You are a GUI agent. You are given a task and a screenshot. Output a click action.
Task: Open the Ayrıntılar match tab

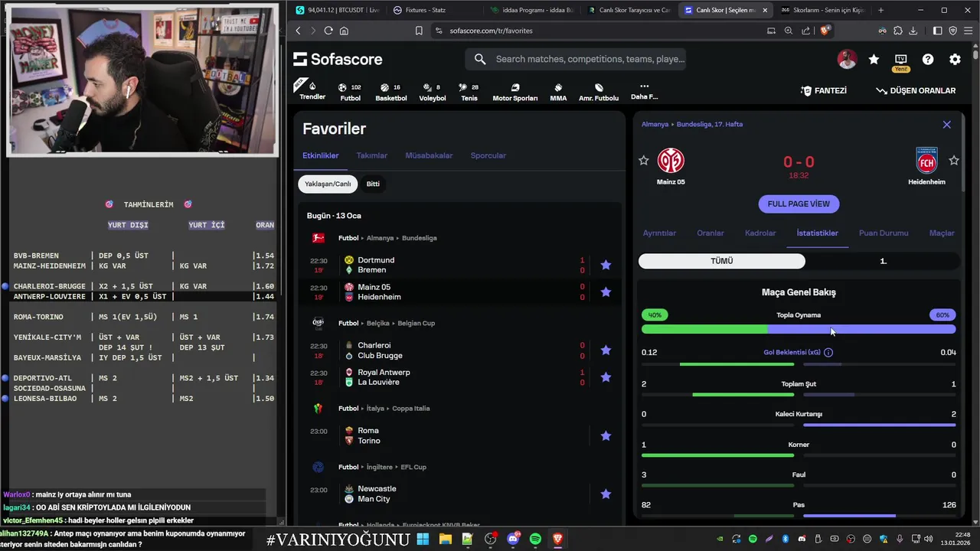pyautogui.click(x=659, y=233)
